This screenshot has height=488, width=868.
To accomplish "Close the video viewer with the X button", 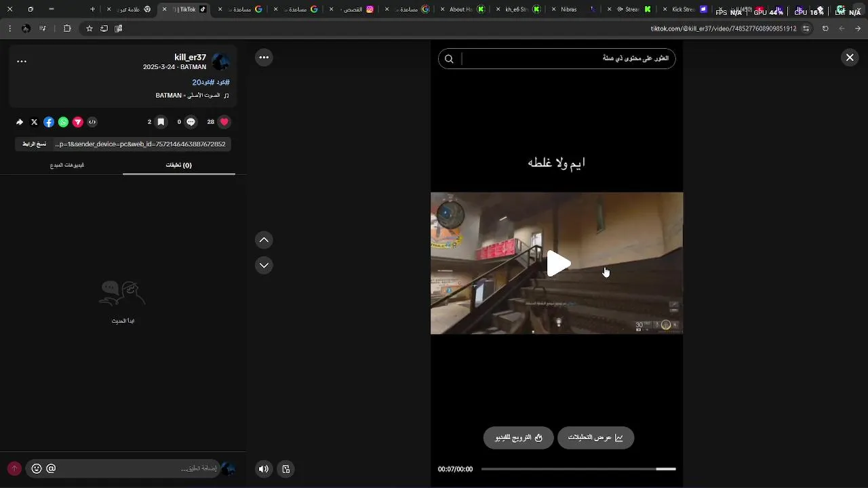I will pos(850,58).
